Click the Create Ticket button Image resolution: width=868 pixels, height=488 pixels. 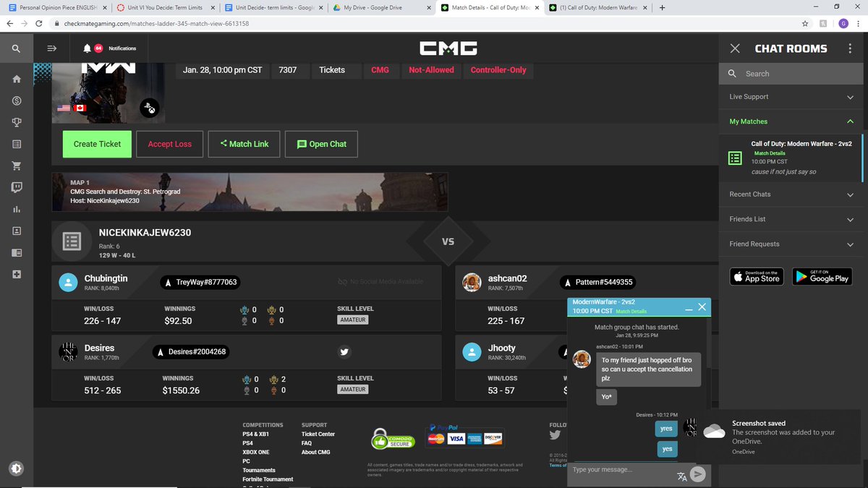click(x=97, y=144)
